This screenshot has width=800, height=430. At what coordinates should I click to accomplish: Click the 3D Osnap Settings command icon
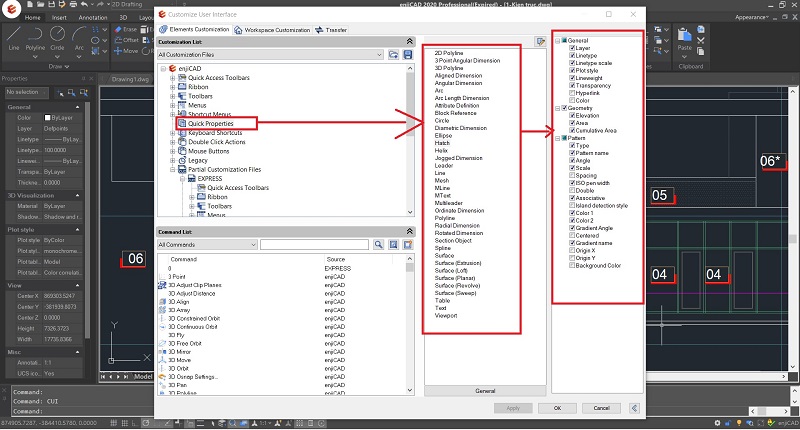point(163,377)
